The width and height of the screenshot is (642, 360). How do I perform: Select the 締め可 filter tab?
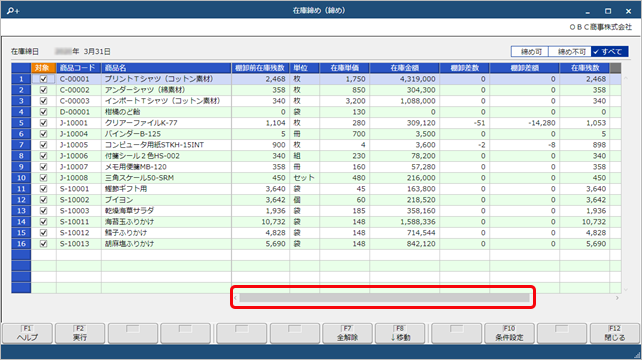[531, 52]
